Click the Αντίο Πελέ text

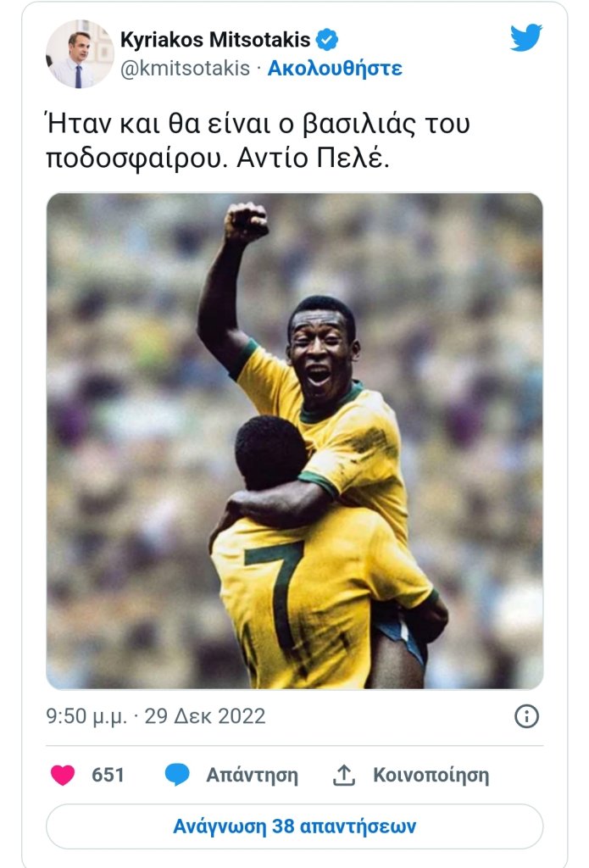coord(314,159)
